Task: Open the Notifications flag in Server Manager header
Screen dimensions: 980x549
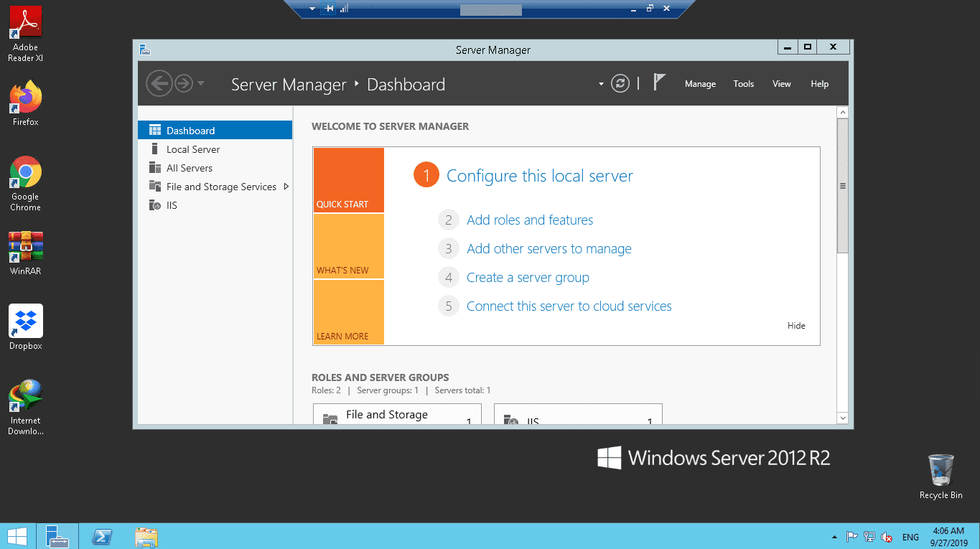Action: tap(659, 83)
